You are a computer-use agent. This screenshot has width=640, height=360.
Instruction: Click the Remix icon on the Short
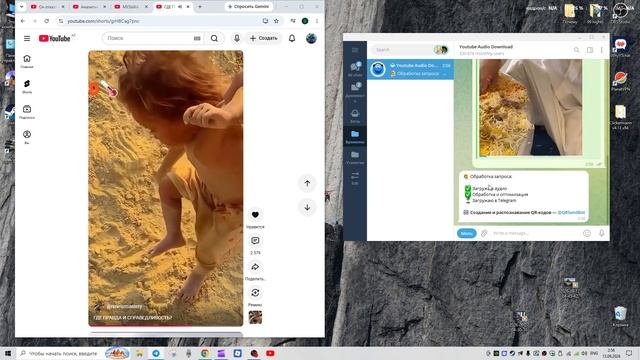point(255,293)
